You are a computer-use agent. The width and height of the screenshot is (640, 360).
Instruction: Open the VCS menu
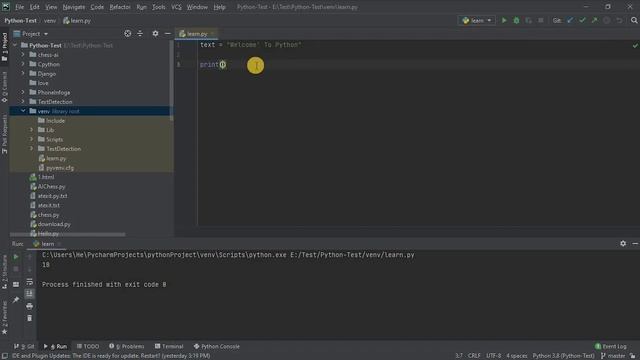point(176,7)
